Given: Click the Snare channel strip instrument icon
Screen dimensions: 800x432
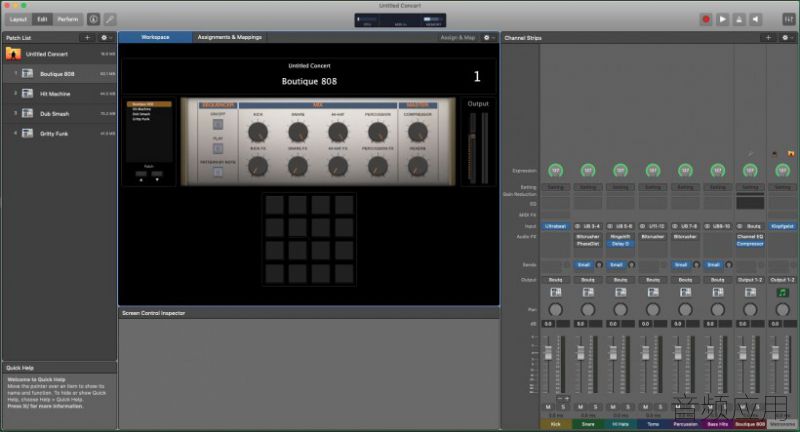Looking at the screenshot, I should click(588, 292).
